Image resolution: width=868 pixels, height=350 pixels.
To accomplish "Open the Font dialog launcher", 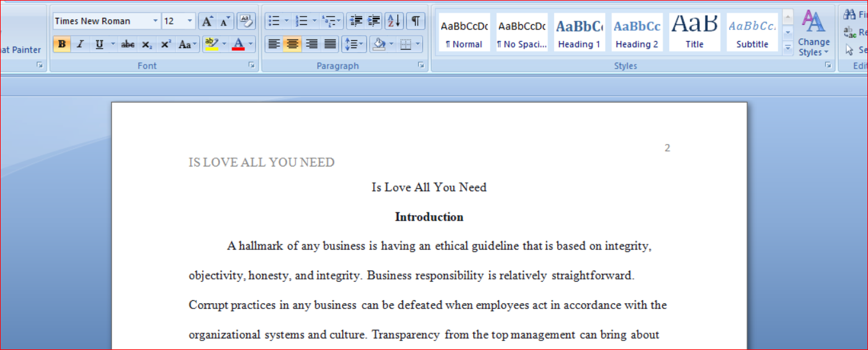I will tap(251, 65).
